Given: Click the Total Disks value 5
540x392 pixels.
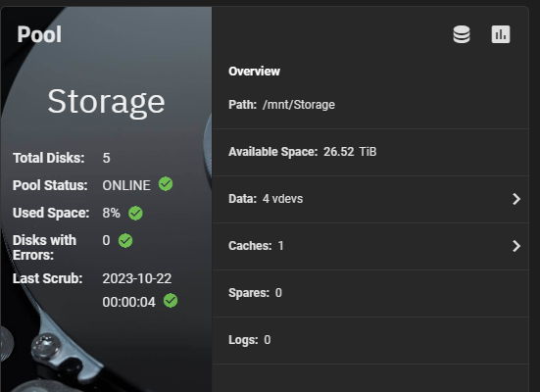Looking at the screenshot, I should pyautogui.click(x=106, y=158).
